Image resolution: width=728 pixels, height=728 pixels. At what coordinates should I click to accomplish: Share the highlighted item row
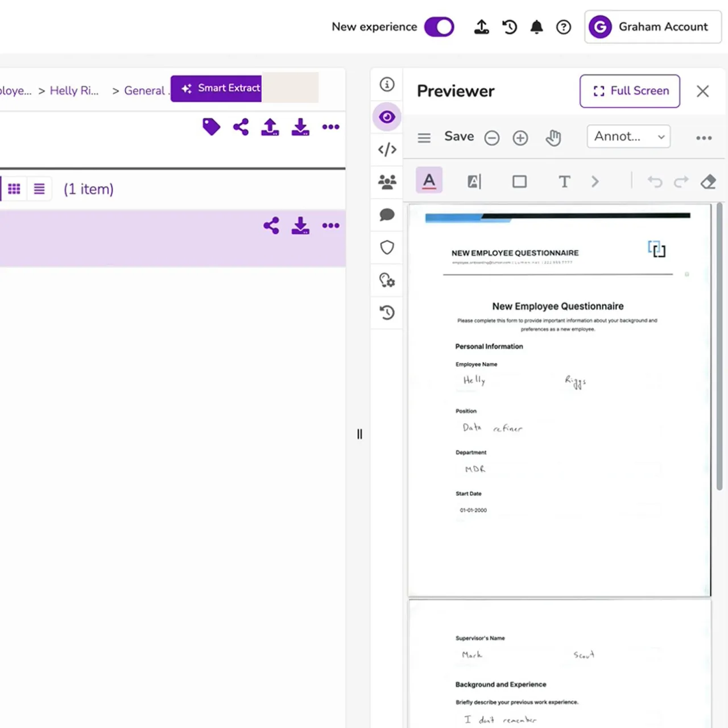(x=271, y=226)
